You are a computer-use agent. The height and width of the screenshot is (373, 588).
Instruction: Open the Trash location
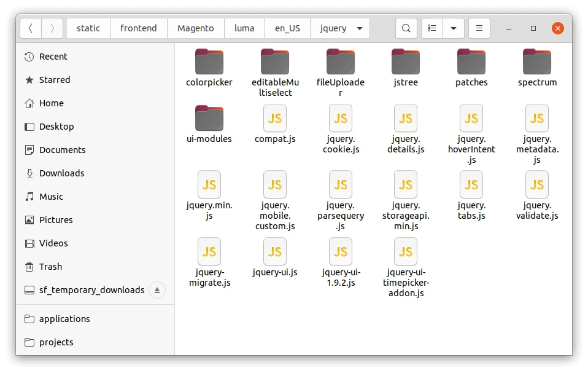coord(50,267)
